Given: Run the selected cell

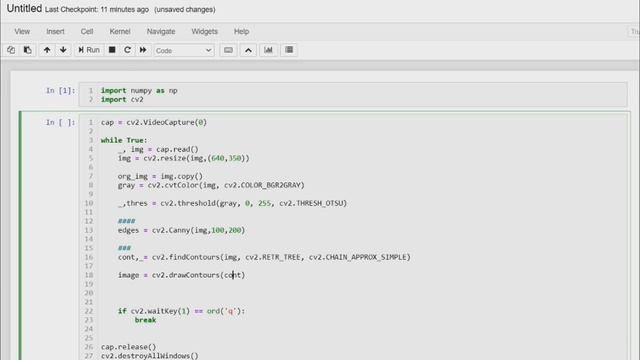Looking at the screenshot, I should click(x=89, y=50).
